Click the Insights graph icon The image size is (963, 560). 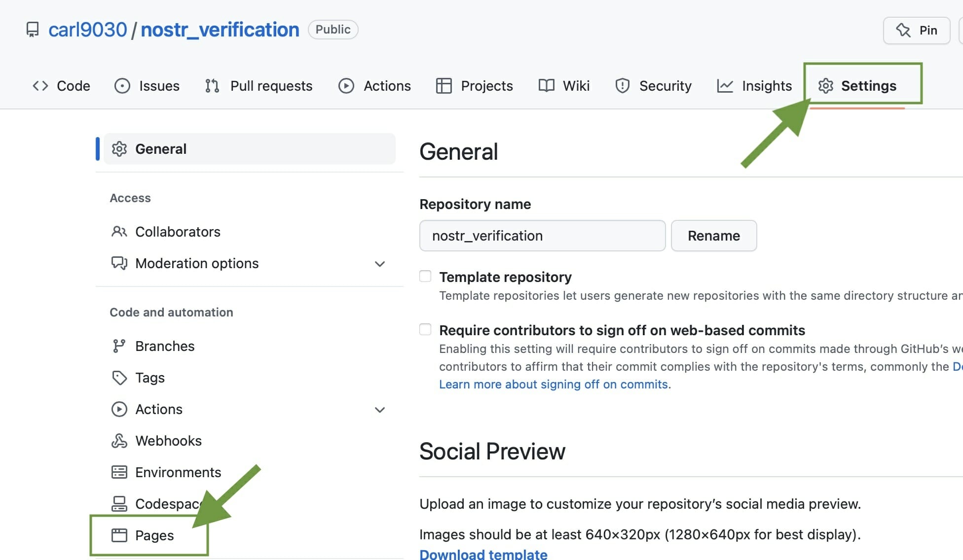tap(725, 85)
